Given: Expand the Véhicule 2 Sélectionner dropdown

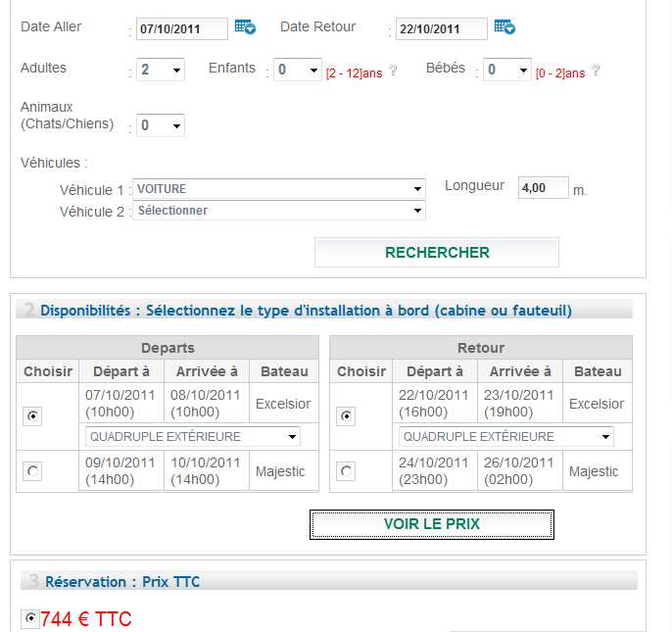Looking at the screenshot, I should 279,211.
